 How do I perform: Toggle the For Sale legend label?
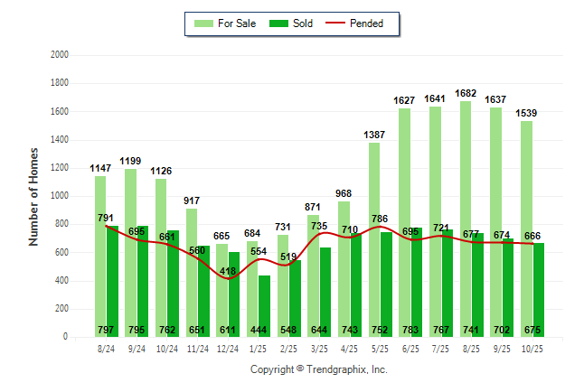[237, 23]
